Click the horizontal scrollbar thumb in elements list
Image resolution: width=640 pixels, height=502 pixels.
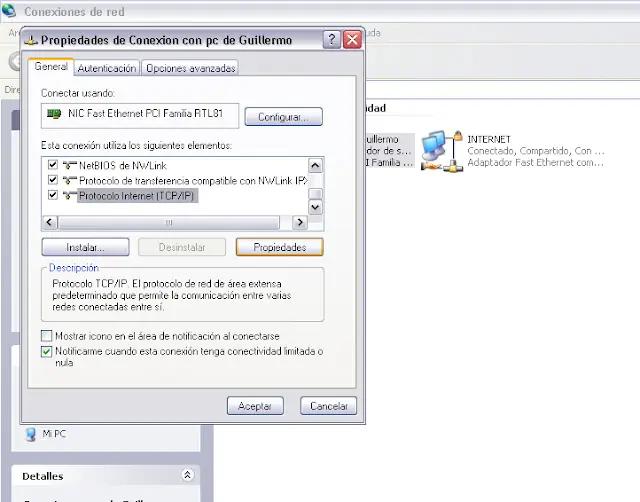coord(169,222)
